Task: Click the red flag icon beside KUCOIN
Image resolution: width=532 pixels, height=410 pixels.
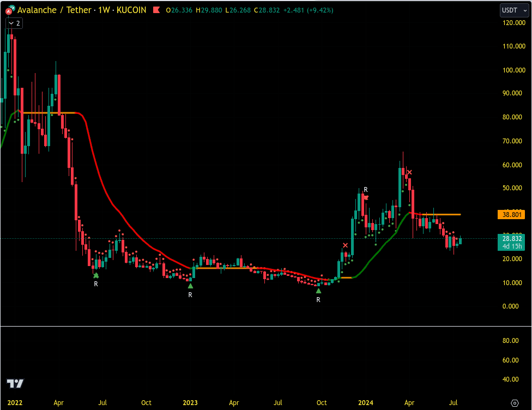Action: point(156,10)
